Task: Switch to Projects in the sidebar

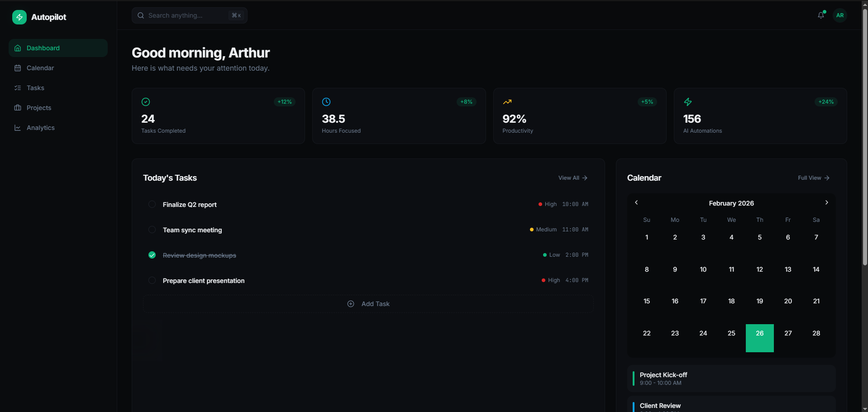Action: [38, 108]
